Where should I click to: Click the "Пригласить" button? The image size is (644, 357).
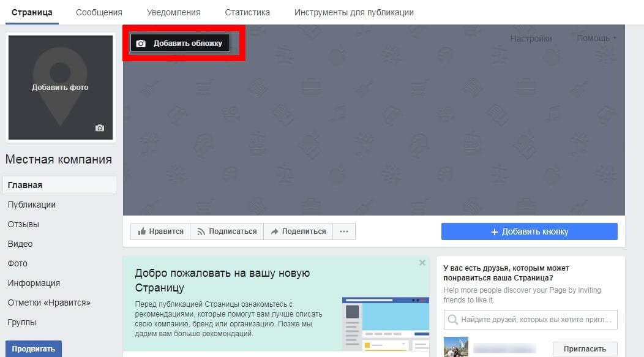[x=584, y=348]
